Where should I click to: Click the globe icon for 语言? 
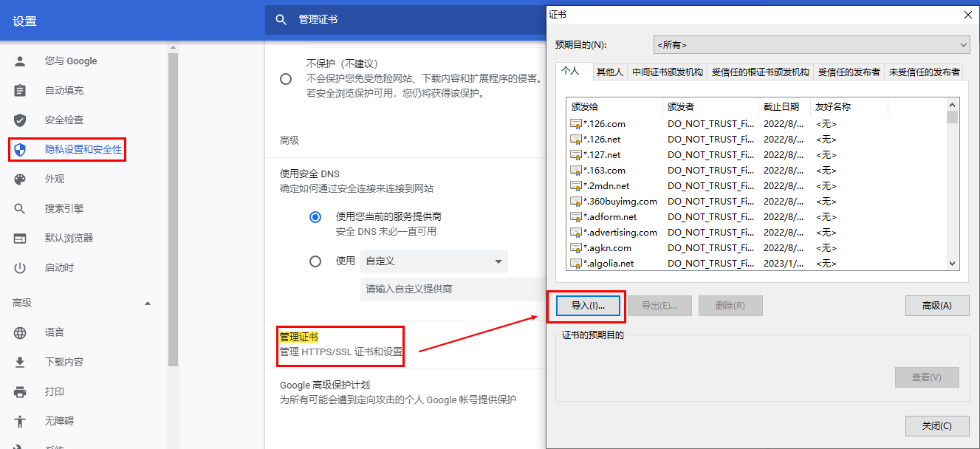(x=20, y=333)
